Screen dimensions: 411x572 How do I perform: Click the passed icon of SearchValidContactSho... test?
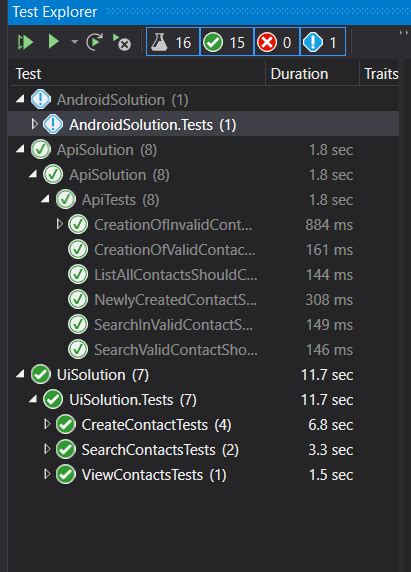[78, 349]
